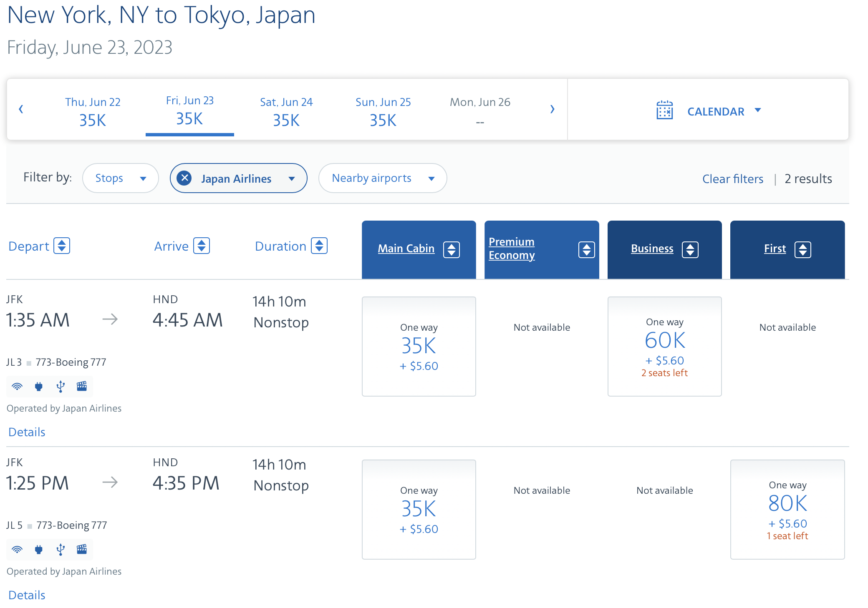
Task: Open the Nearby airports filter dropdown
Action: coord(383,178)
